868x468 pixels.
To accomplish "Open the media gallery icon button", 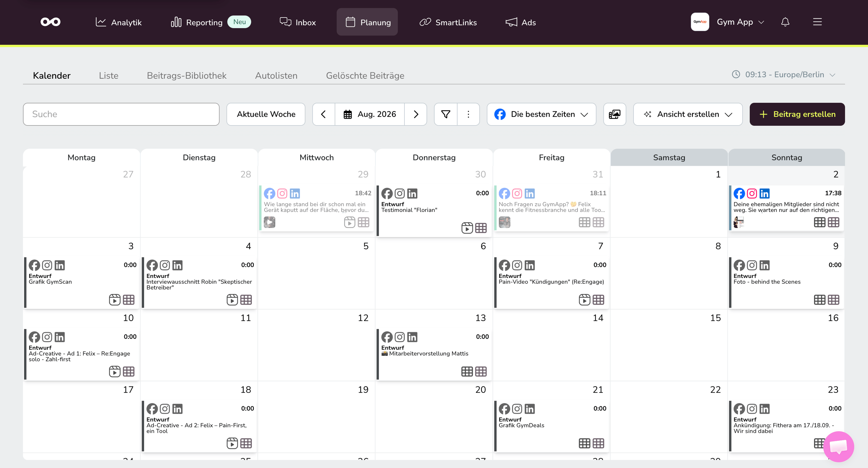I will pyautogui.click(x=615, y=114).
